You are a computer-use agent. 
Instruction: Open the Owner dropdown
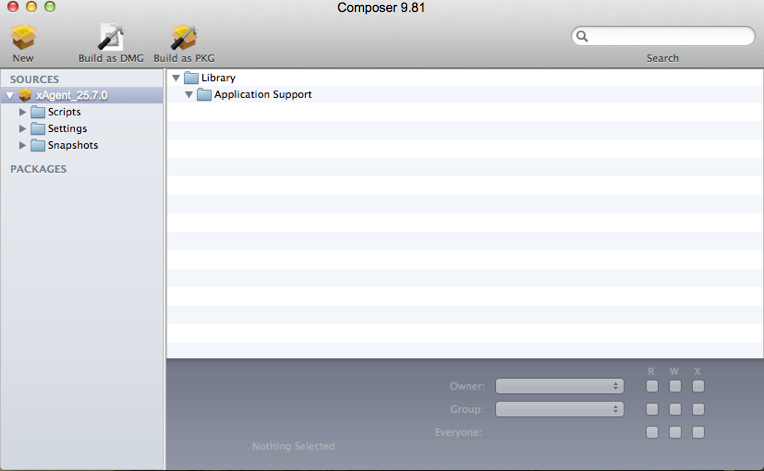coord(559,386)
